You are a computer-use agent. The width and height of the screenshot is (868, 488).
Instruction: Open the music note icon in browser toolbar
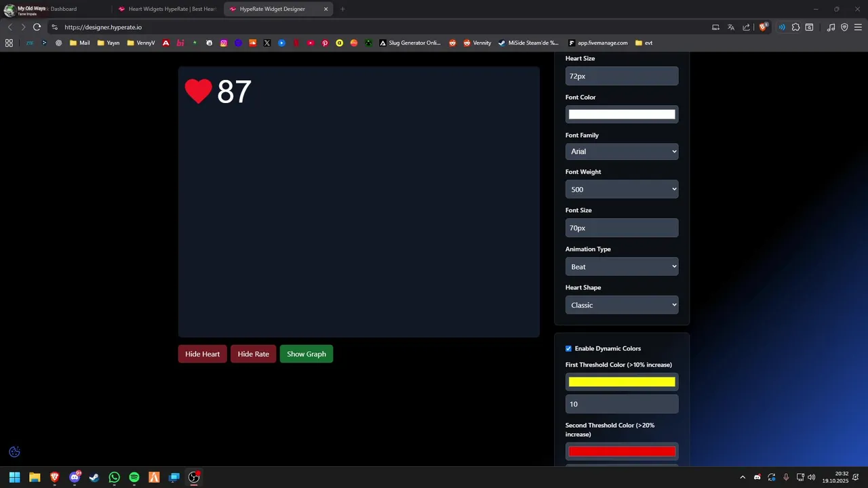(831, 27)
